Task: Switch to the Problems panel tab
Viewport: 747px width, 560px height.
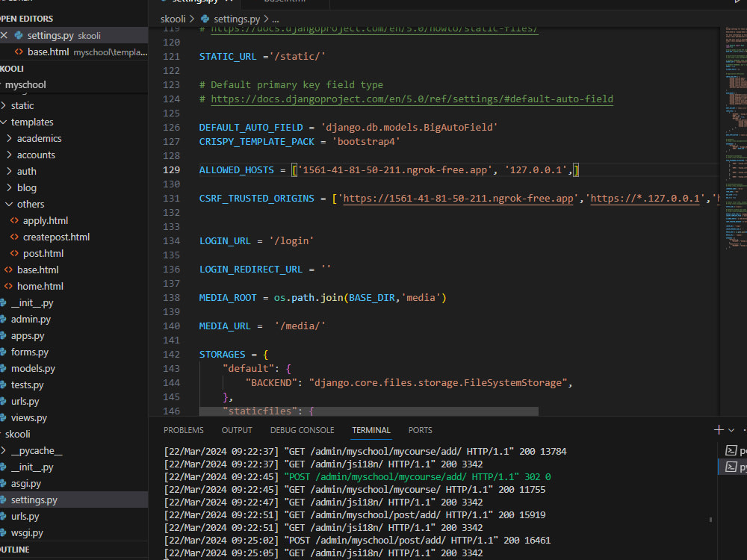Action: click(184, 430)
